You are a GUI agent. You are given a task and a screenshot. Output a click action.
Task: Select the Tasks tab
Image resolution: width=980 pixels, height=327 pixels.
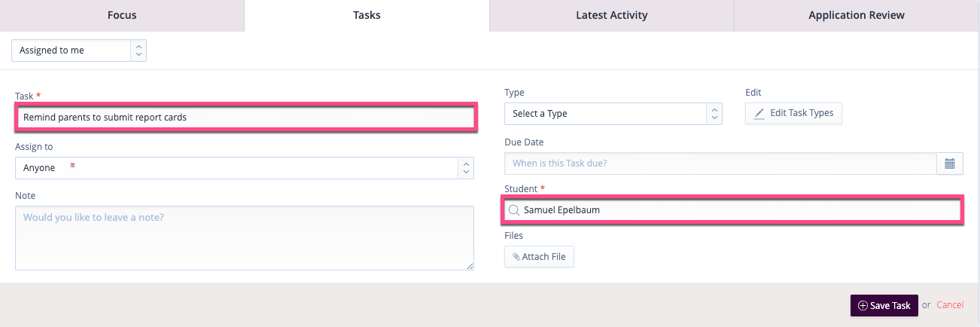[367, 15]
